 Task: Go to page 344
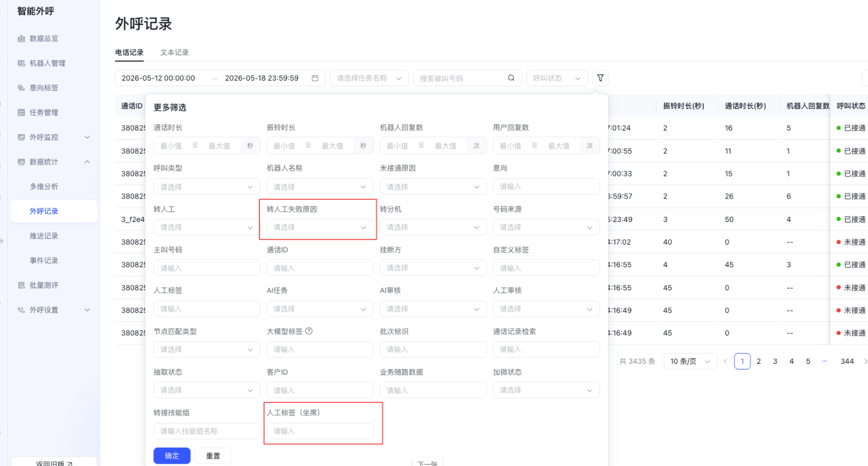(x=847, y=362)
